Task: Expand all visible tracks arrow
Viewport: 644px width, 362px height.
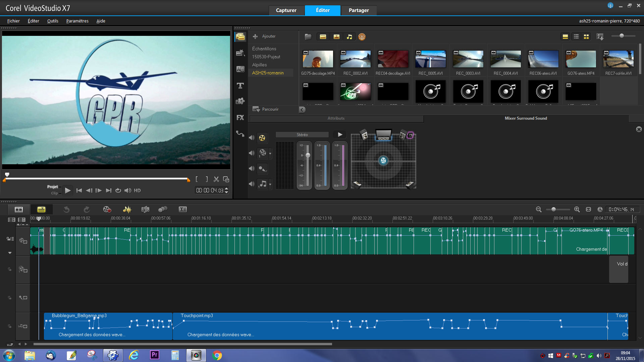Action: click(10, 253)
